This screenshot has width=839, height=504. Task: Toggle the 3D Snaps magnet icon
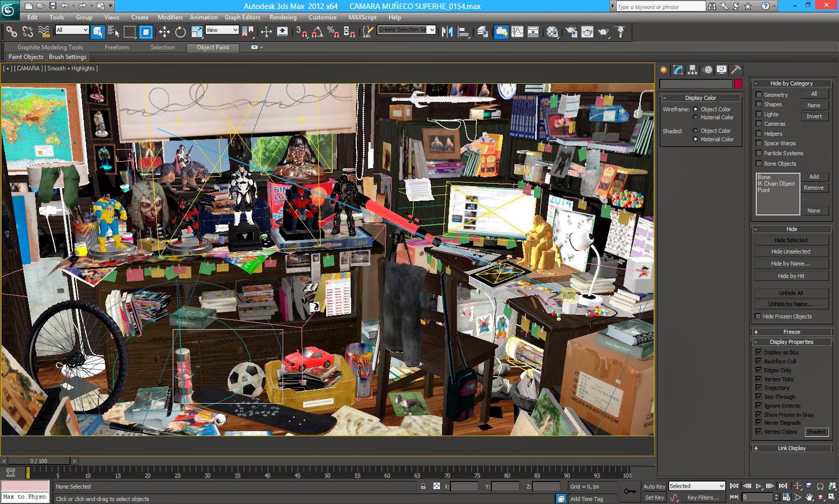[301, 32]
